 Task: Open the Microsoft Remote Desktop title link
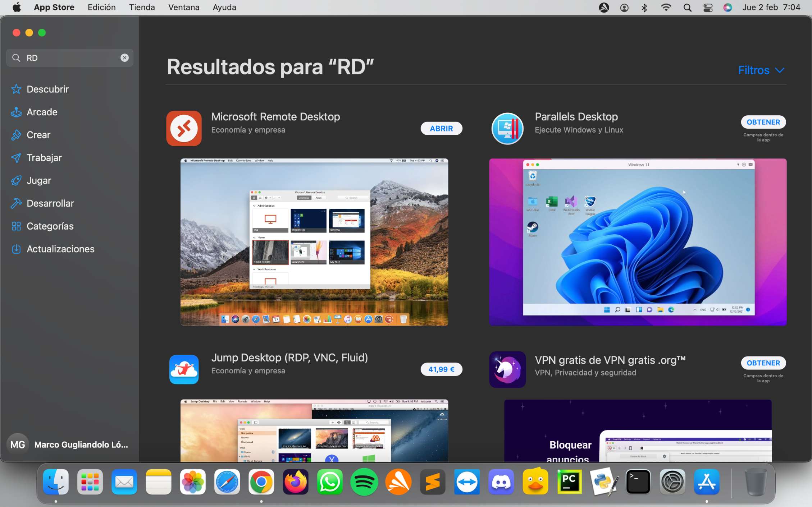click(x=275, y=117)
